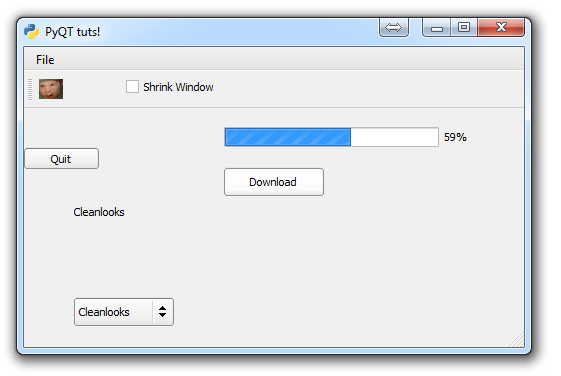Enable the Shrink Window checkbox
Screen dimensions: 561x376
(x=132, y=87)
